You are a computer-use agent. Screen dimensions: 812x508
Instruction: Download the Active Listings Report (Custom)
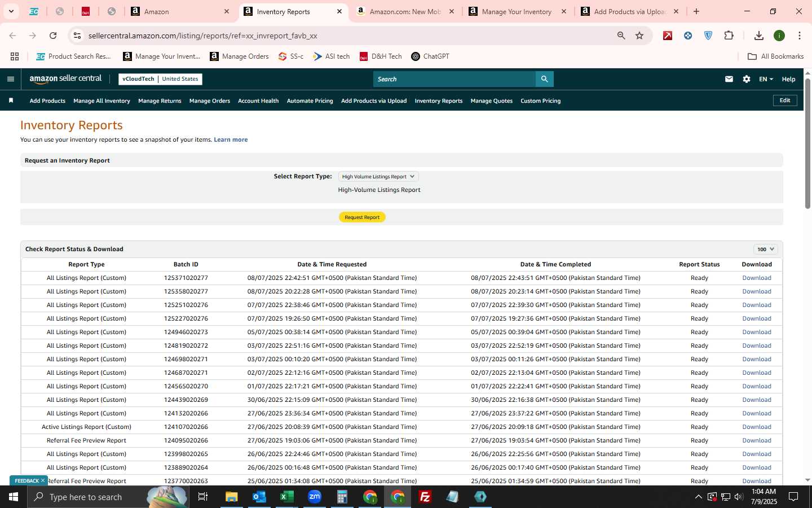pos(757,427)
